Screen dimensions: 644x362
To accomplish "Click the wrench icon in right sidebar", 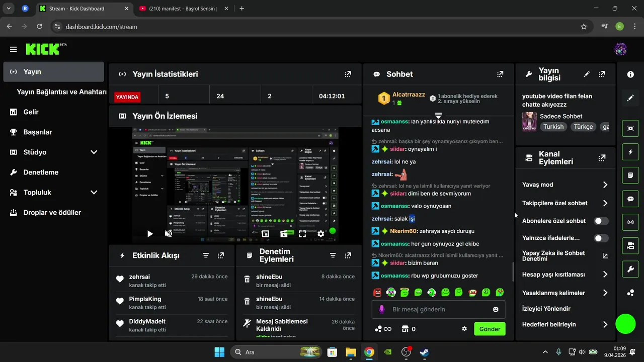I will (x=630, y=269).
